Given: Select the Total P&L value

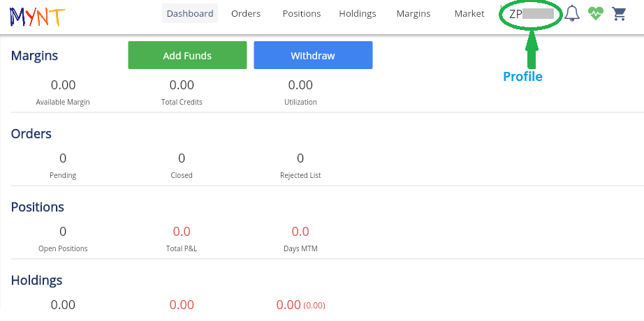Looking at the screenshot, I should [x=182, y=232].
